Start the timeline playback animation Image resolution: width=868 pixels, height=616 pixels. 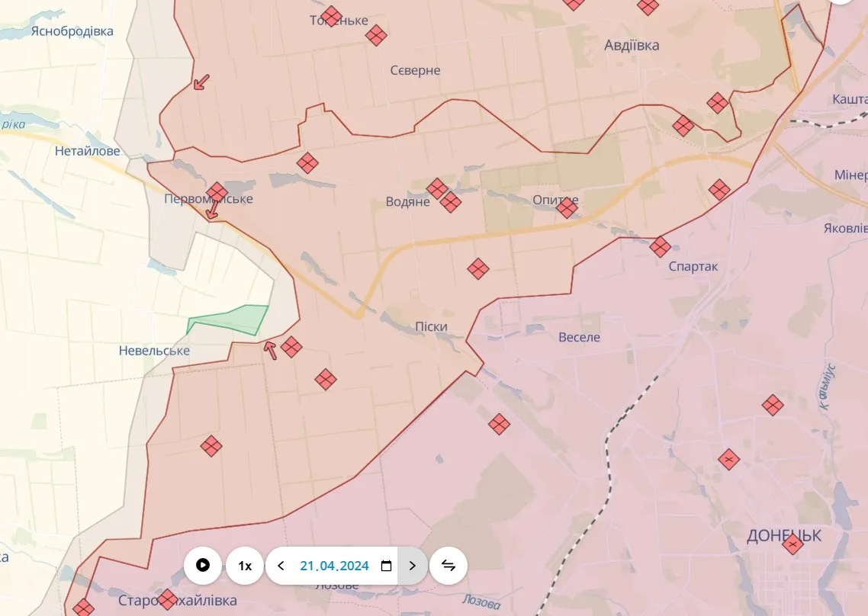click(x=203, y=565)
